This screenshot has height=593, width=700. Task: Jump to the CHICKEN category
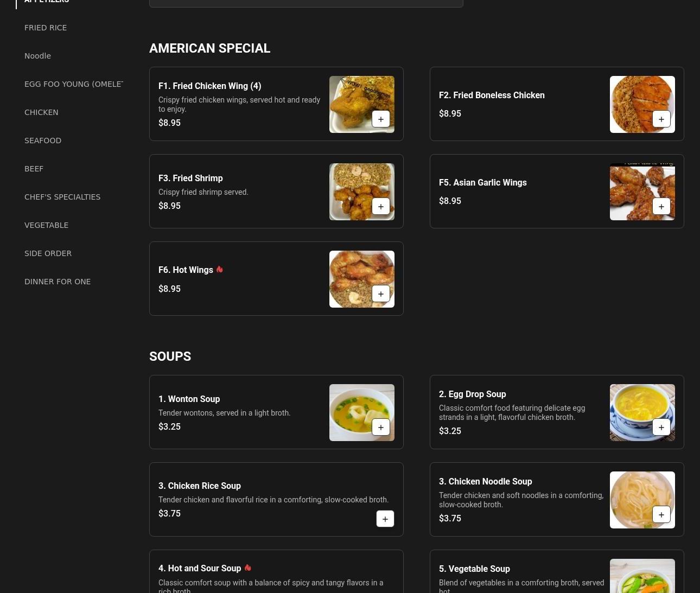[x=41, y=112]
